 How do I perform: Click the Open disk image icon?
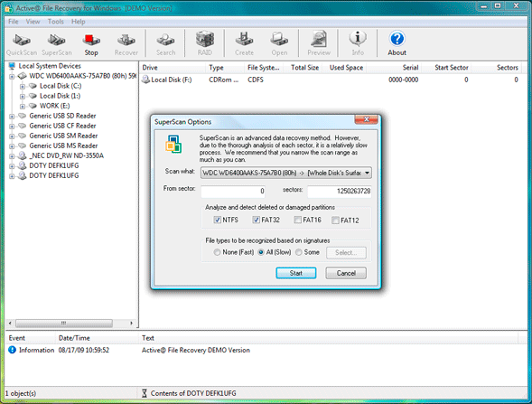279,39
